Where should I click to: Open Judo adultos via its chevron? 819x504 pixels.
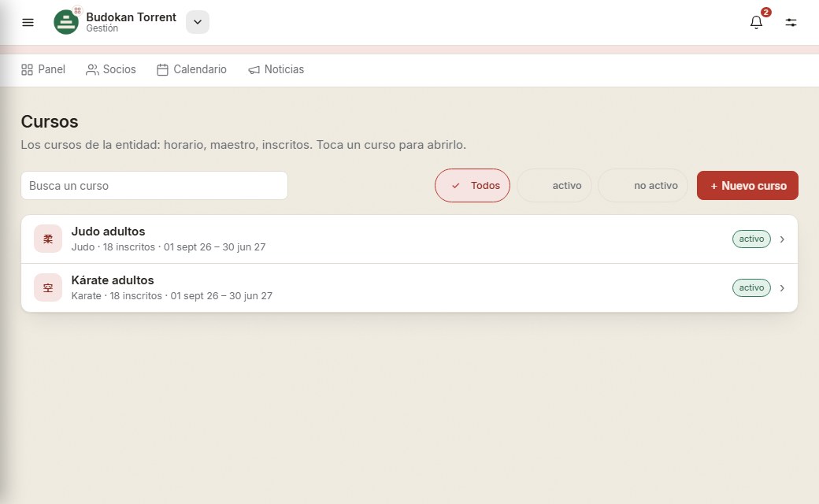(782, 239)
